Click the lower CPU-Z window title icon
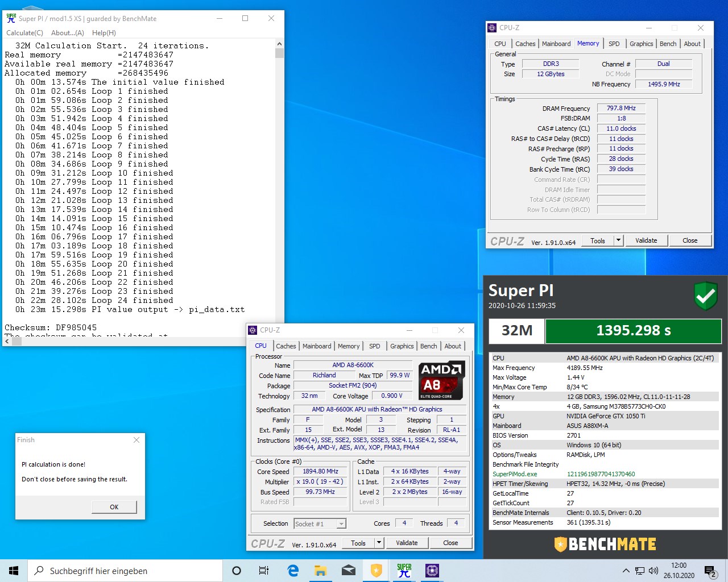The width and height of the screenshot is (728, 582). click(x=253, y=330)
